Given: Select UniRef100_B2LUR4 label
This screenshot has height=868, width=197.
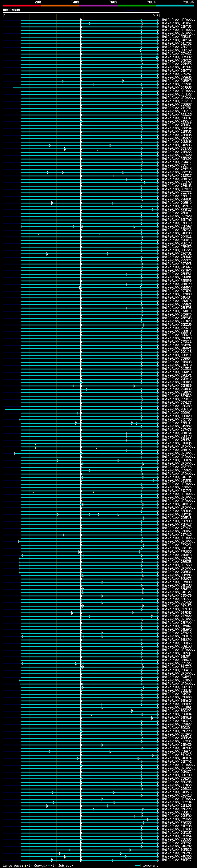Looking at the screenshot, I should coord(176,460).
